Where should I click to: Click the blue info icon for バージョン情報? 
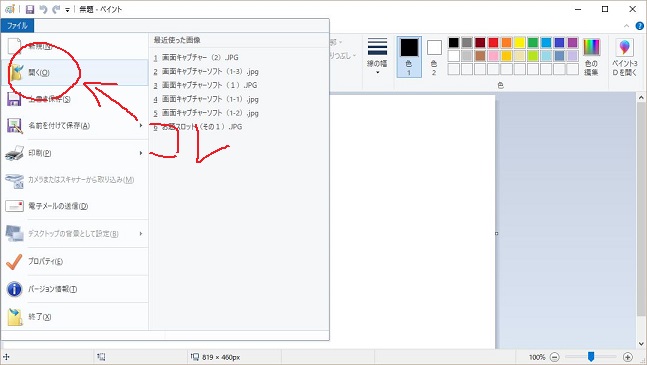(x=14, y=289)
